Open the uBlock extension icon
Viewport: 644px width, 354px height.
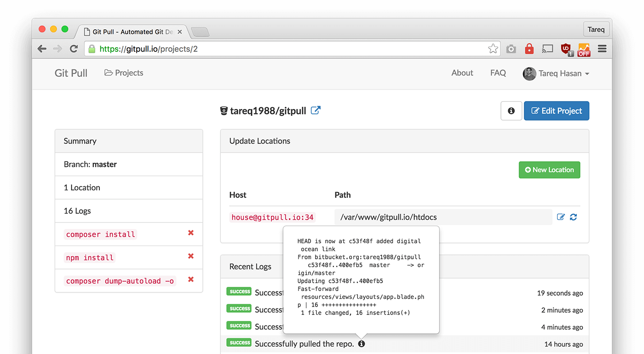pos(565,49)
